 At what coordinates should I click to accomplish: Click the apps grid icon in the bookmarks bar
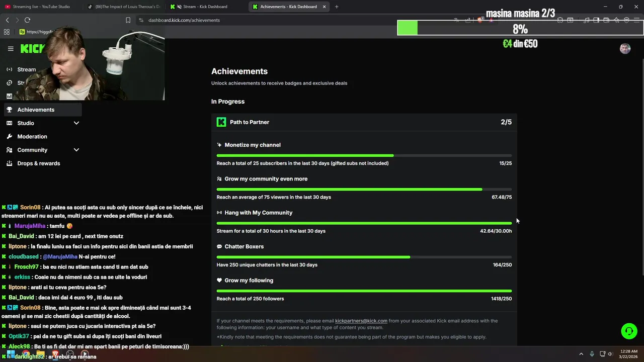coord(7,32)
